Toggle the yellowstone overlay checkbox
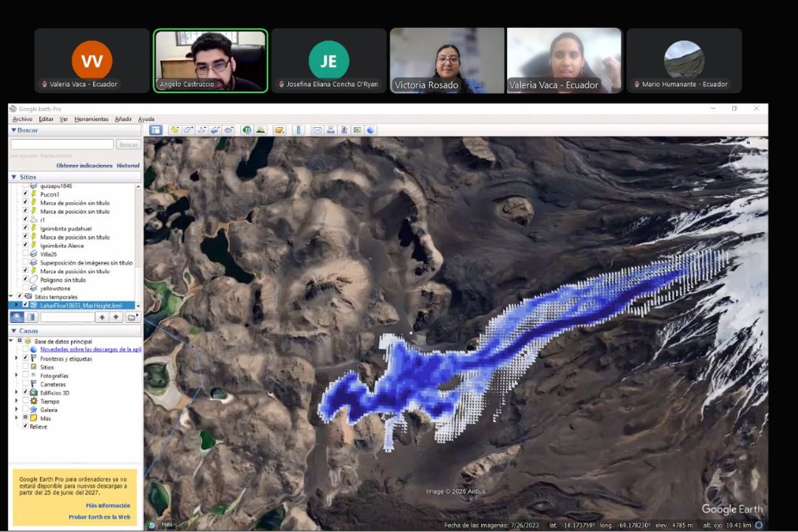The width and height of the screenshot is (798, 532). coord(25,288)
